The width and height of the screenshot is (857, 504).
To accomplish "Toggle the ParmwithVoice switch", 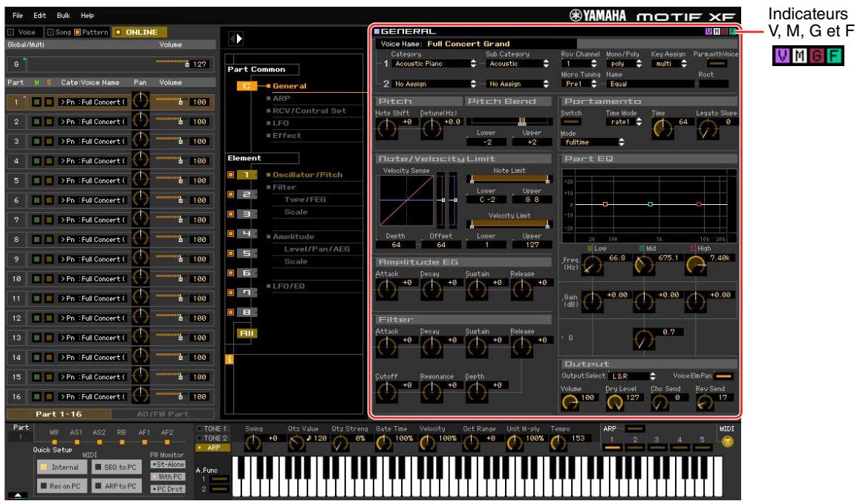I will coord(717,64).
